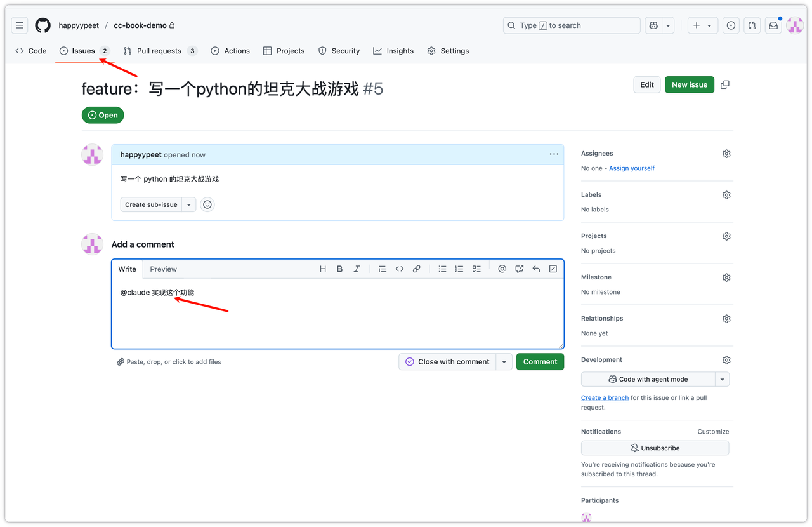Click the green Comment button

[540, 362]
